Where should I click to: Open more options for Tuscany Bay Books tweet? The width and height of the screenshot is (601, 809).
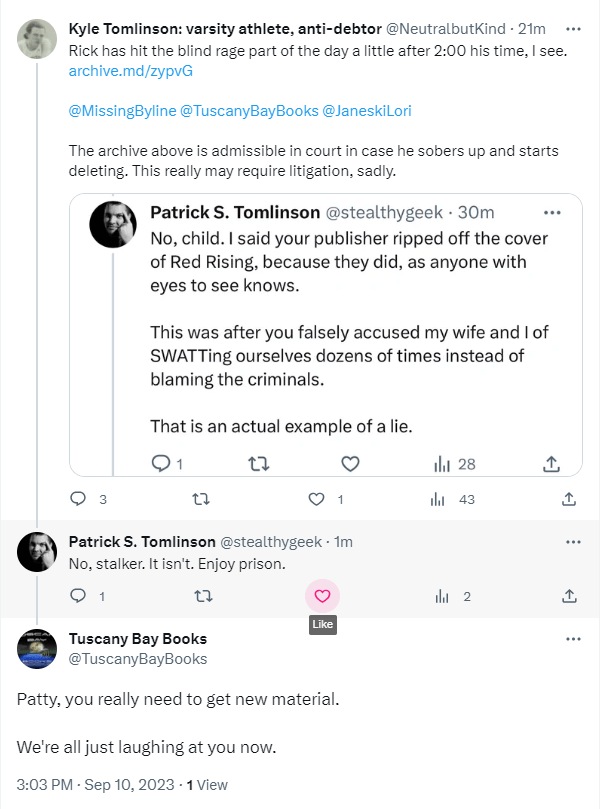573,638
